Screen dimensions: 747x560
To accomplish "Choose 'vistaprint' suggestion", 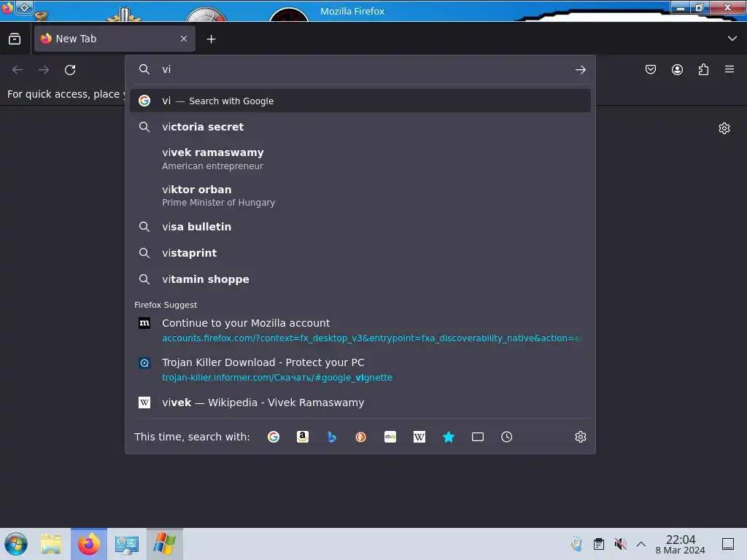I will coord(360,253).
